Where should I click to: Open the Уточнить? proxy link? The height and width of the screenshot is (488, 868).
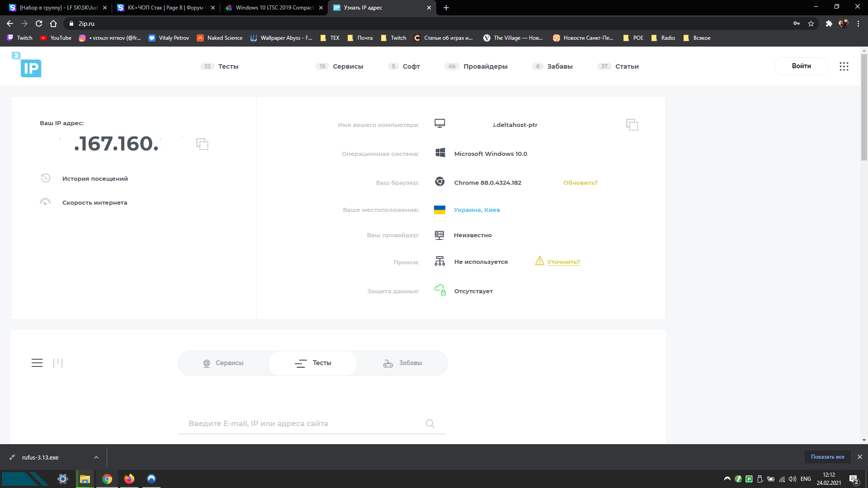563,262
